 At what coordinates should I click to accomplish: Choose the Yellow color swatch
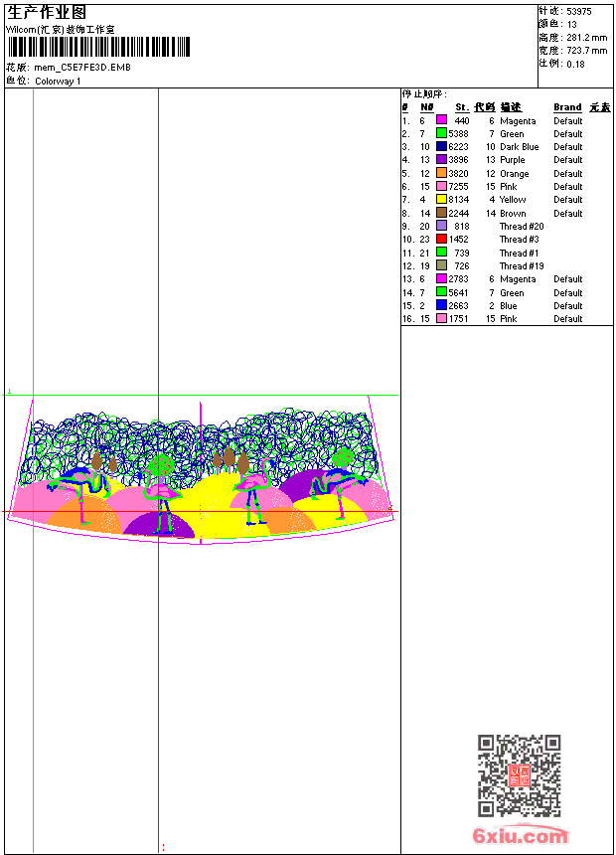441,200
